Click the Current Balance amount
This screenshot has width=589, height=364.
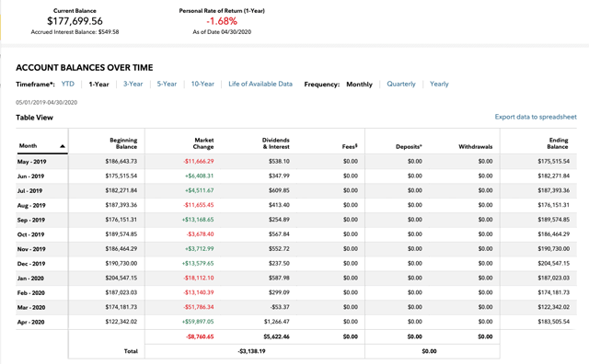75,21
